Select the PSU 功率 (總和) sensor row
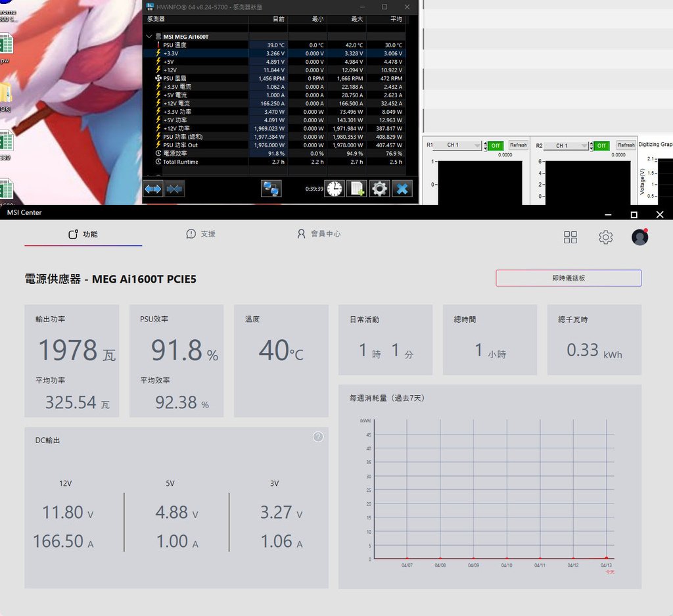673x616 pixels. 275,137
